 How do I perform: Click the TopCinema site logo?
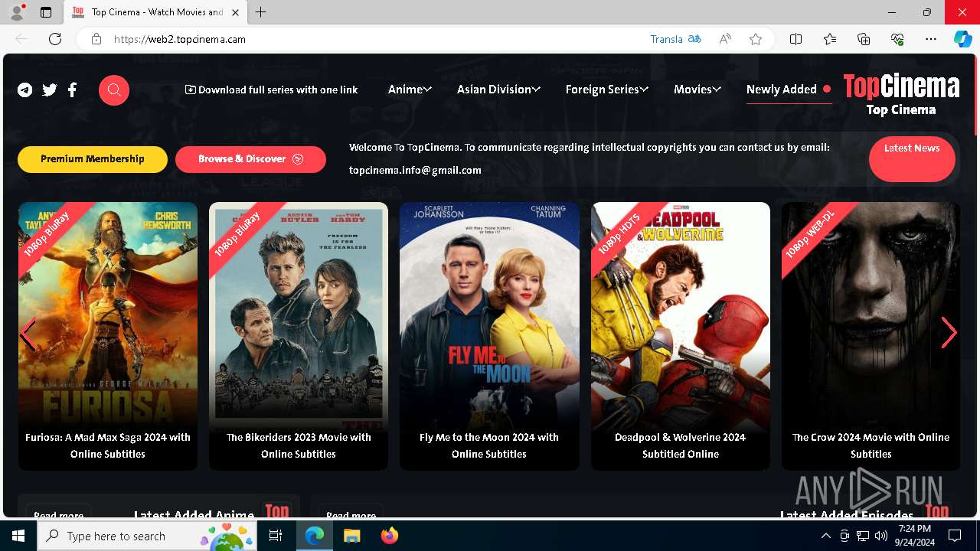pos(901,95)
